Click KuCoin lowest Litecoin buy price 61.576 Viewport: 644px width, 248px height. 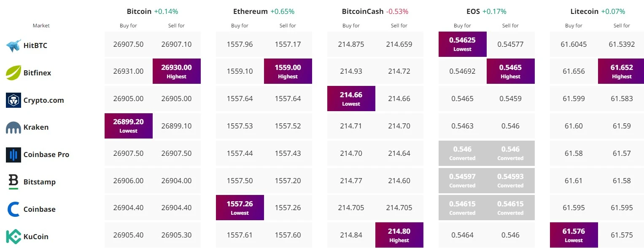[x=574, y=235]
